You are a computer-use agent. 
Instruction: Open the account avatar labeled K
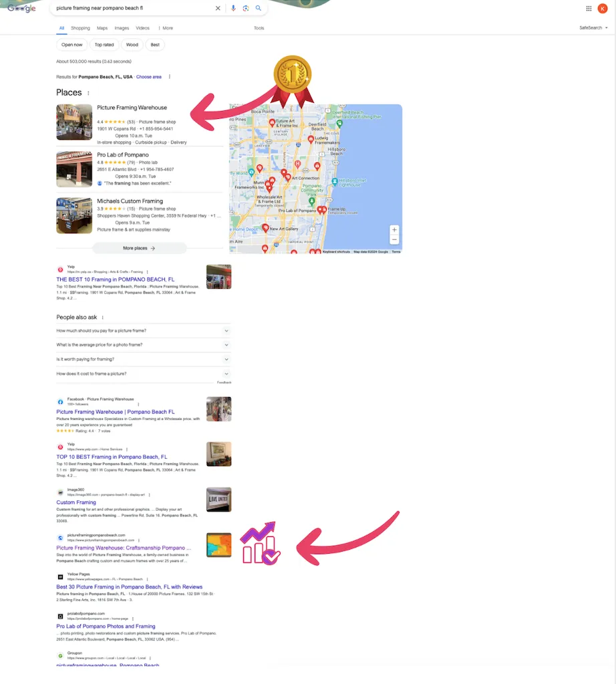603,8
